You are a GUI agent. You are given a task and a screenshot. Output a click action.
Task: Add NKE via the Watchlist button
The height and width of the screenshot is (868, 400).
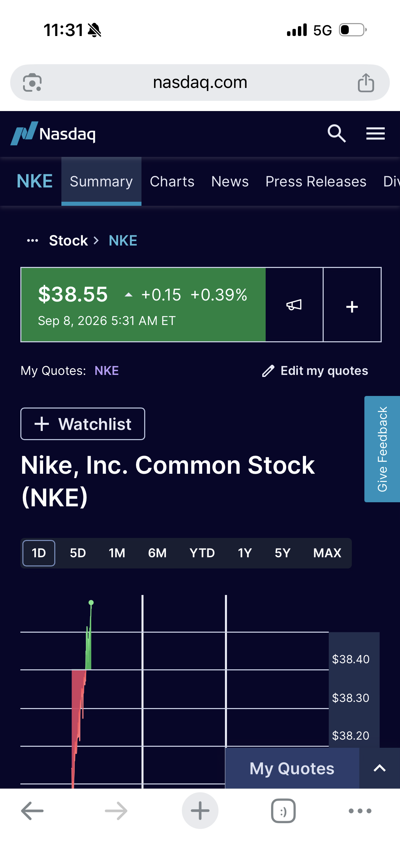(83, 424)
